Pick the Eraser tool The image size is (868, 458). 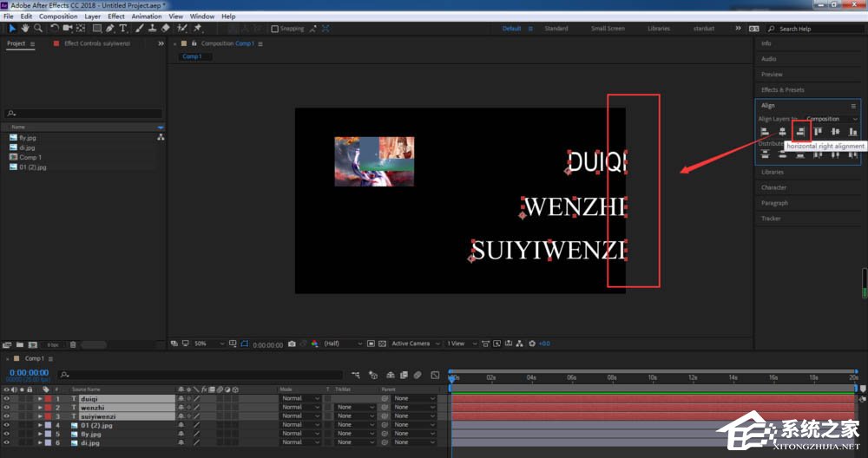tap(165, 28)
